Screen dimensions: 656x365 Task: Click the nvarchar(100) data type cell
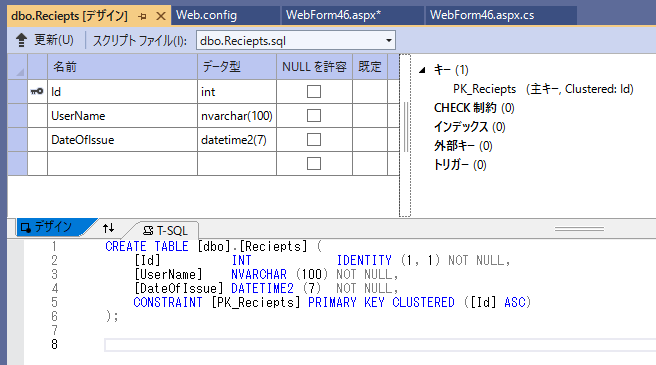pyautogui.click(x=237, y=116)
